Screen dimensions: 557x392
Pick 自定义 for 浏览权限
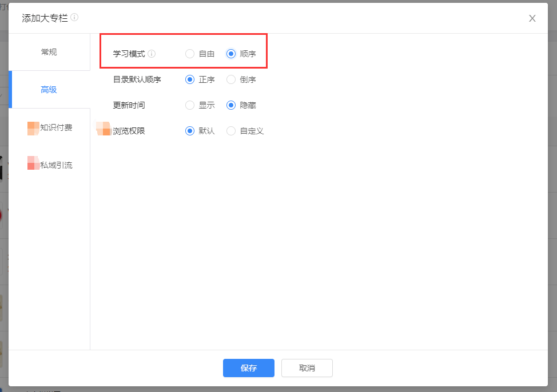tap(231, 131)
